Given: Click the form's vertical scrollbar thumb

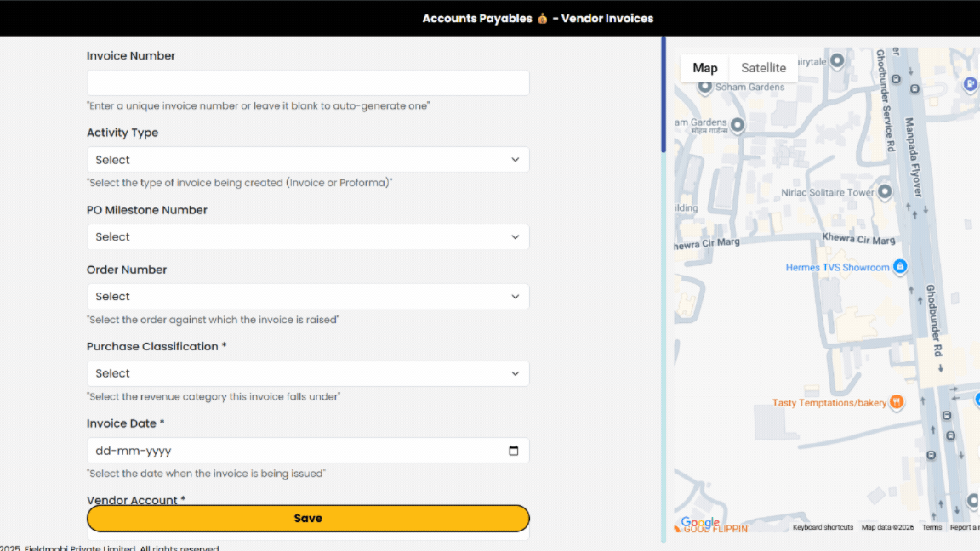Looking at the screenshot, I should (x=664, y=94).
